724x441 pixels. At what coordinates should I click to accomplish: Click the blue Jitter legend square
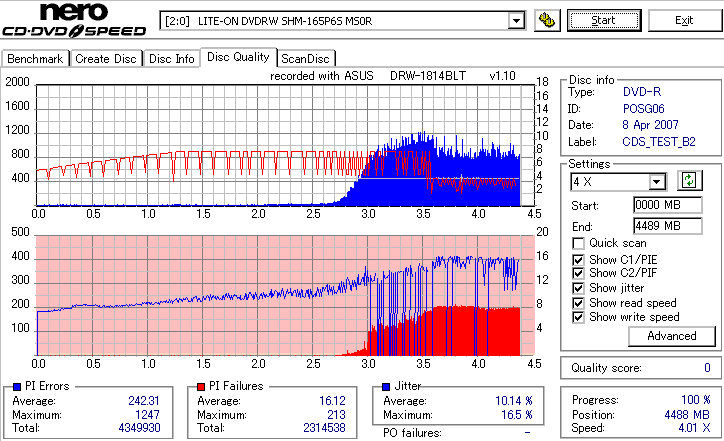(x=386, y=387)
